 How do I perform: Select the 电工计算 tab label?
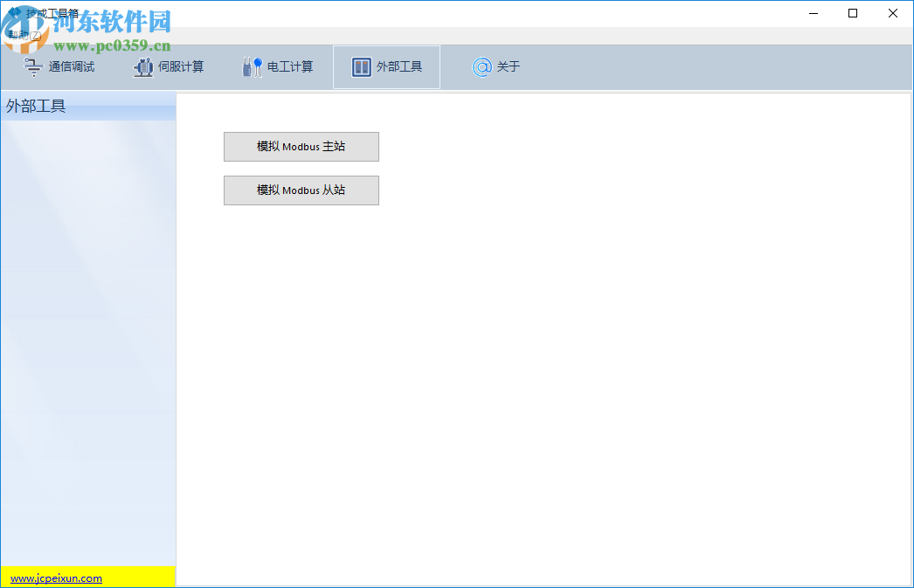[x=290, y=67]
